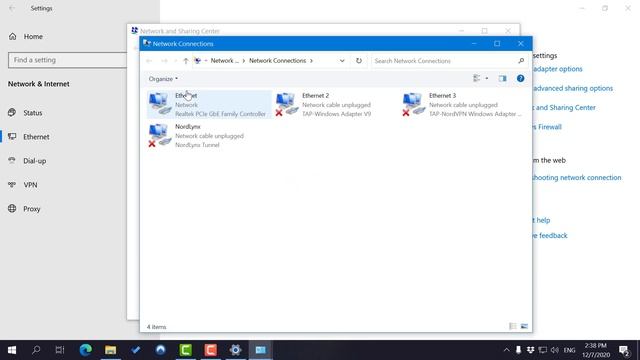Select the Ethernet 2 adapter icon

click(287, 104)
